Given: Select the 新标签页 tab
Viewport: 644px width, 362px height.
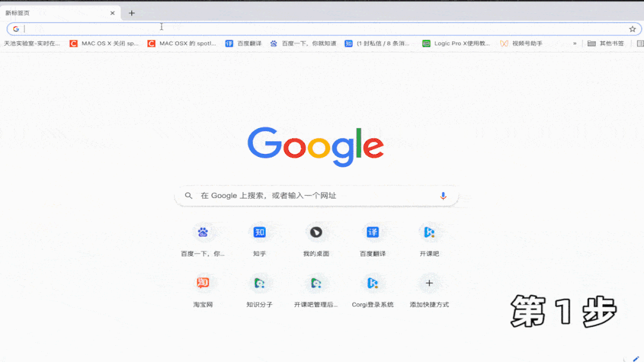Looking at the screenshot, I should point(54,13).
